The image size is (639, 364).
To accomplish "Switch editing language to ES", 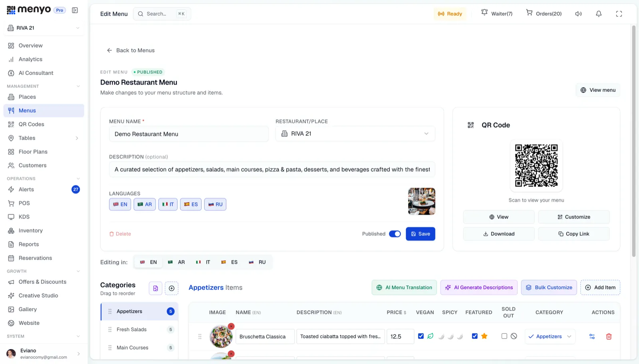I will tap(229, 262).
